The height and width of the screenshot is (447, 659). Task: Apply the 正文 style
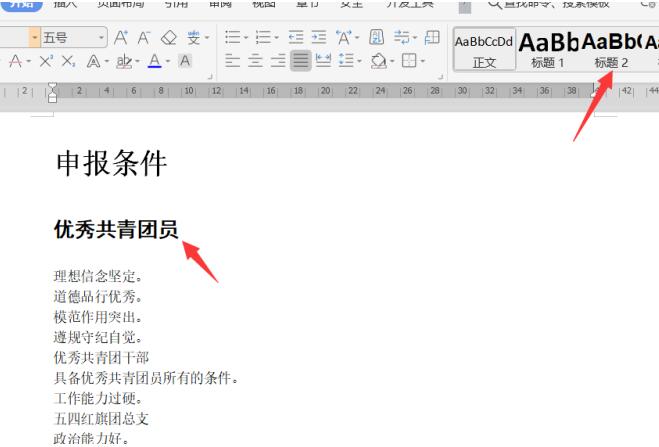coord(484,50)
